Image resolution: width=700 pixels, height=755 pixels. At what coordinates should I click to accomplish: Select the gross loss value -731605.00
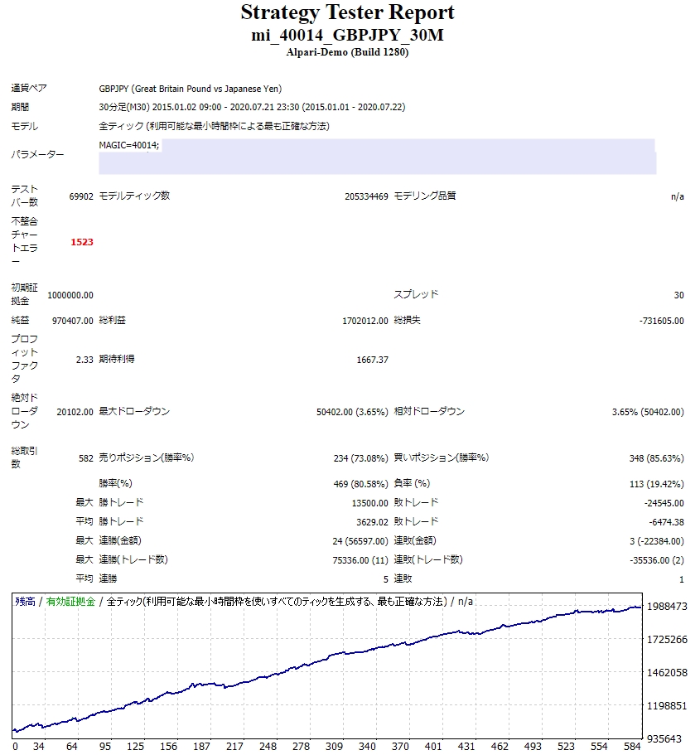click(662, 321)
